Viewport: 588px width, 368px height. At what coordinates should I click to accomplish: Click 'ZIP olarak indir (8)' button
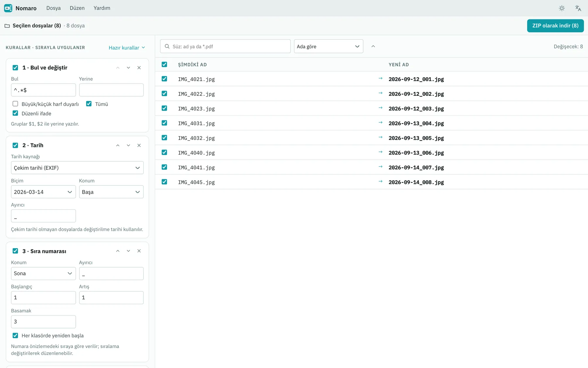coord(555,26)
